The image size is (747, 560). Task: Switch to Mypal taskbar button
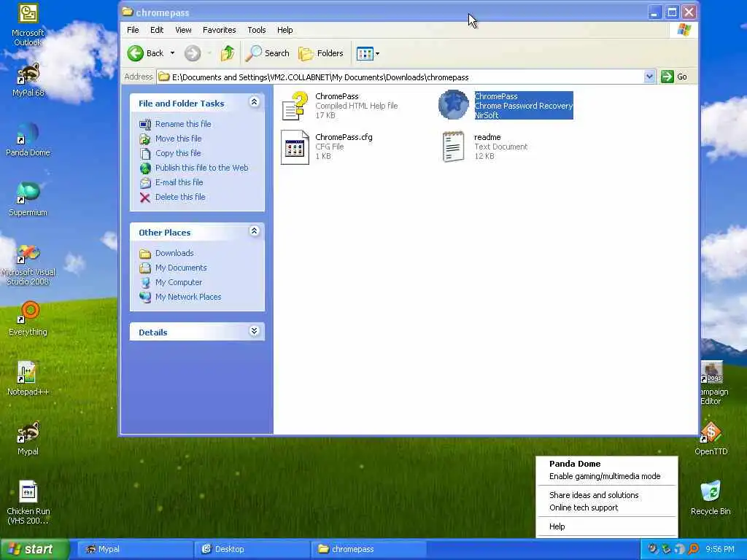(134, 550)
